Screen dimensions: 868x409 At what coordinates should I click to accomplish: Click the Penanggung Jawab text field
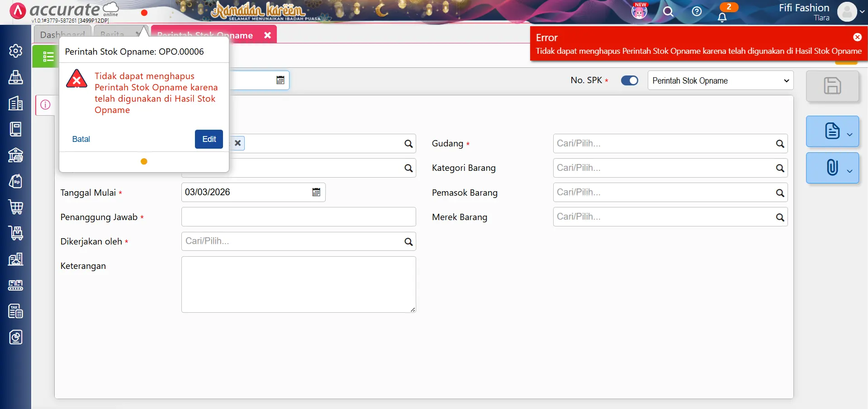(299, 217)
